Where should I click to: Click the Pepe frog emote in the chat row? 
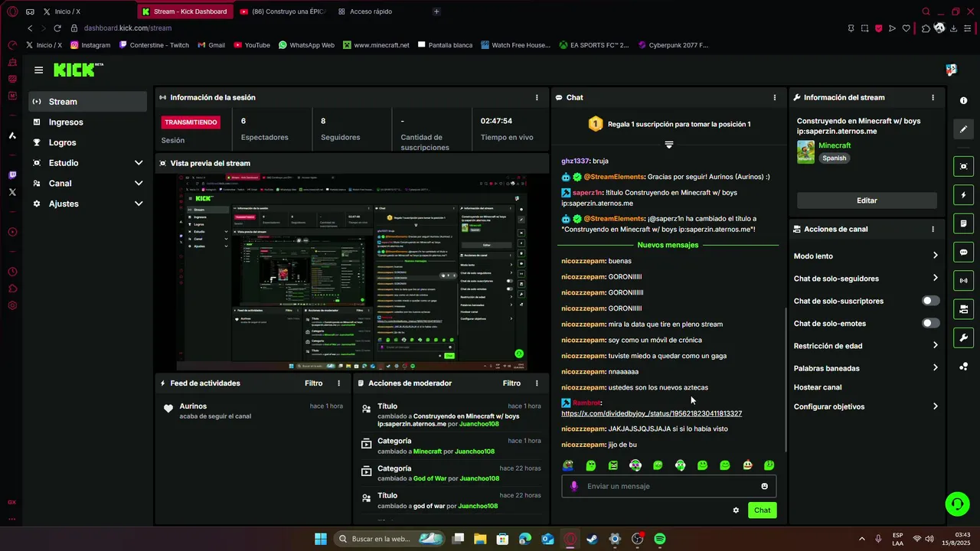click(568, 465)
